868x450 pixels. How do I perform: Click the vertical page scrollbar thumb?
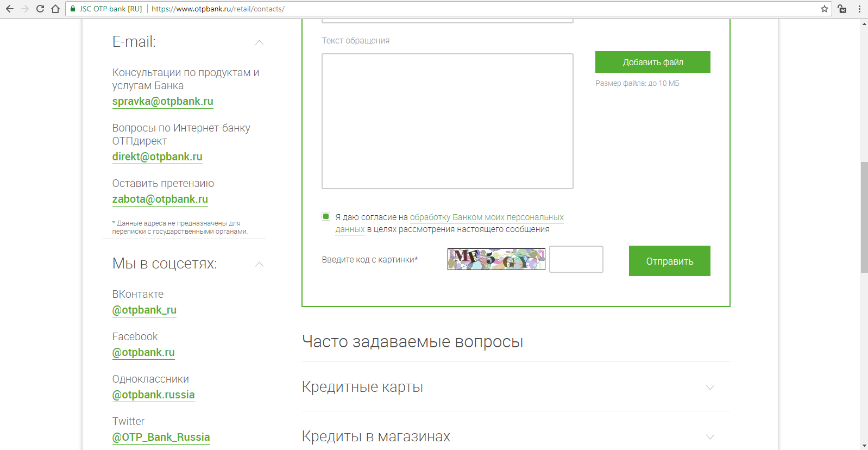(x=864, y=217)
